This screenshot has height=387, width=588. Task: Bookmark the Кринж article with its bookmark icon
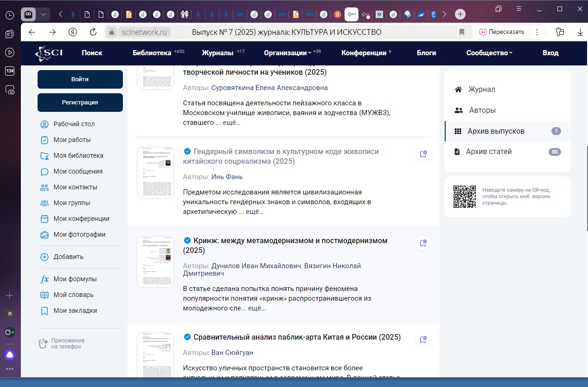pos(422,243)
